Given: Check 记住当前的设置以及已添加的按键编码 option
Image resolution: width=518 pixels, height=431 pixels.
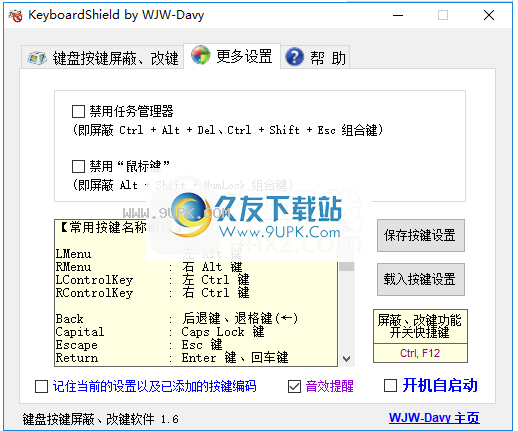Looking at the screenshot, I should (x=41, y=387).
